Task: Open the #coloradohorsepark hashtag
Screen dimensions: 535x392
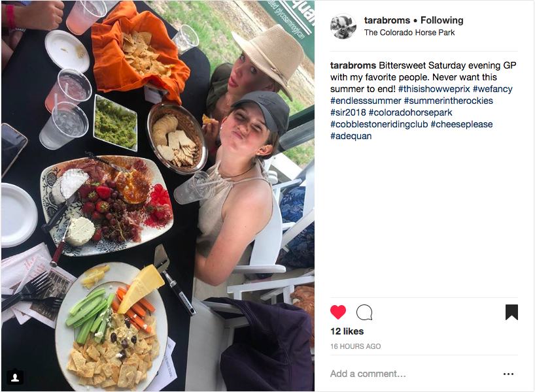Action: coord(411,112)
